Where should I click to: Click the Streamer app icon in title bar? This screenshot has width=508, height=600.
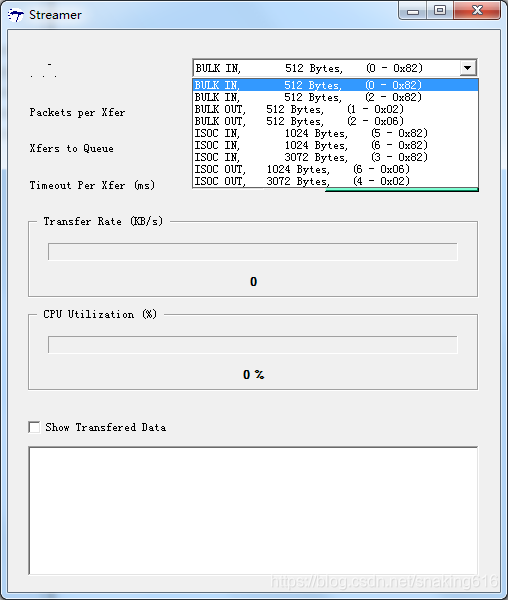pyautogui.click(x=16, y=15)
